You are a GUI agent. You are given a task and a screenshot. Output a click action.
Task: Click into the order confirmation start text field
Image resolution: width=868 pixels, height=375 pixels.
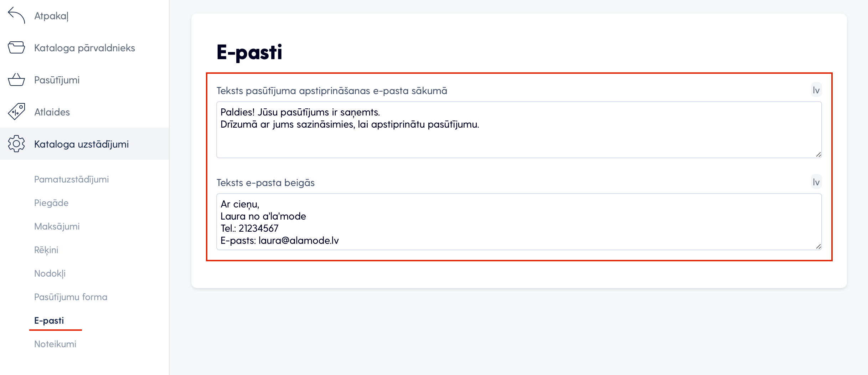(x=519, y=130)
